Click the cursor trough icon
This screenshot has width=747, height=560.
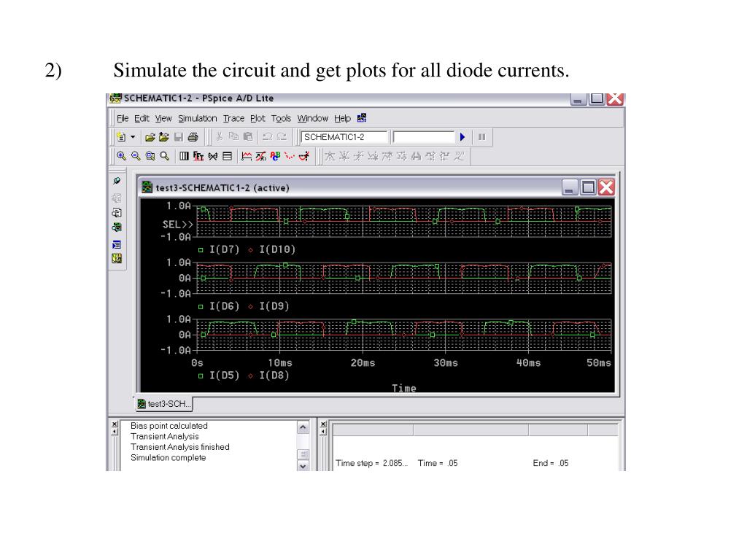tap(344, 156)
